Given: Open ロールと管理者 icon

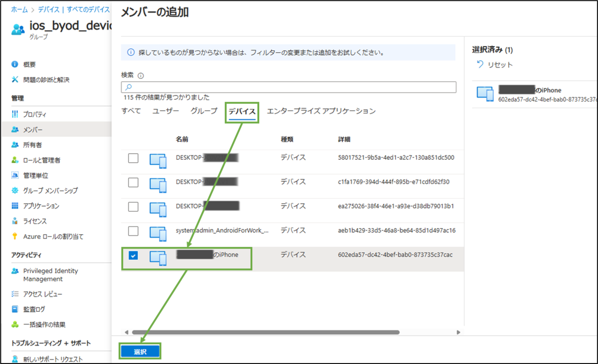Looking at the screenshot, I should point(15,160).
